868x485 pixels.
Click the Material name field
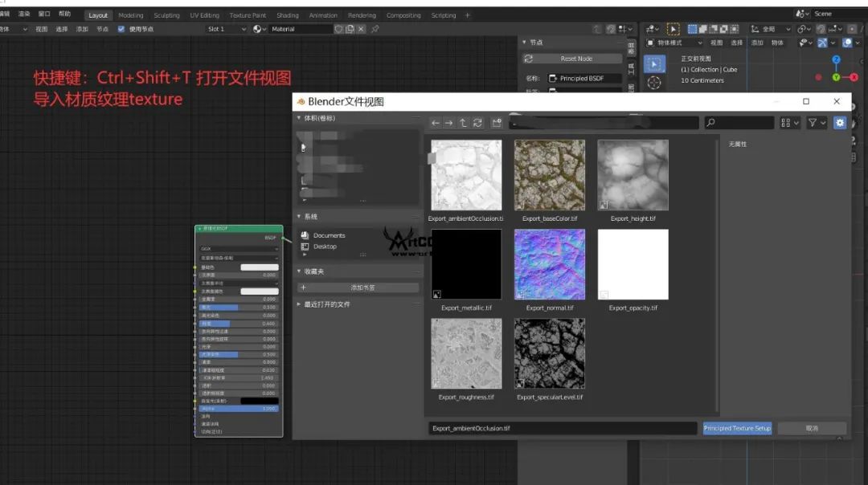coord(301,30)
